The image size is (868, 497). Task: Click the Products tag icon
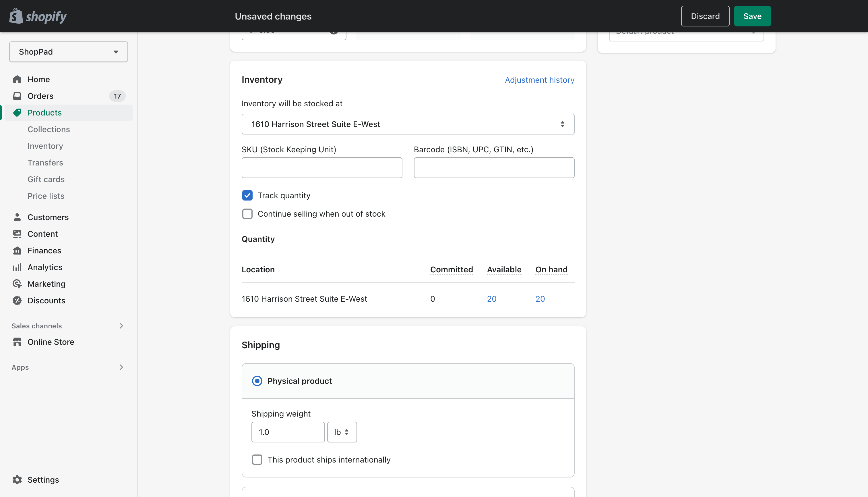coord(17,113)
